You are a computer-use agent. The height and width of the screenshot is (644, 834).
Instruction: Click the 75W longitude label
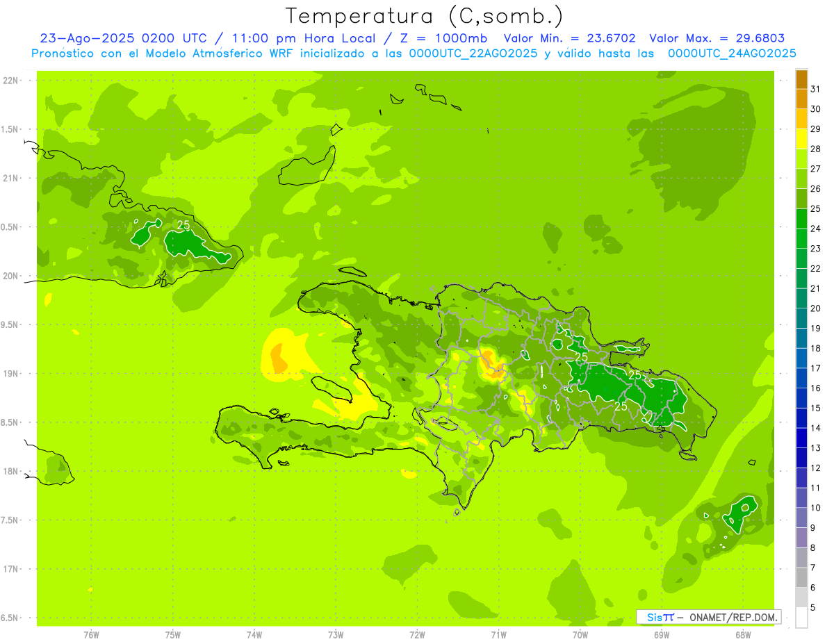pos(173,635)
